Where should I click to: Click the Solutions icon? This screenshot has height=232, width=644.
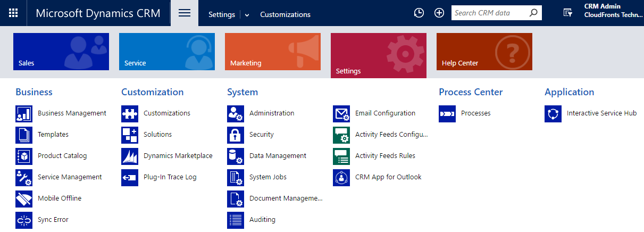click(x=130, y=135)
